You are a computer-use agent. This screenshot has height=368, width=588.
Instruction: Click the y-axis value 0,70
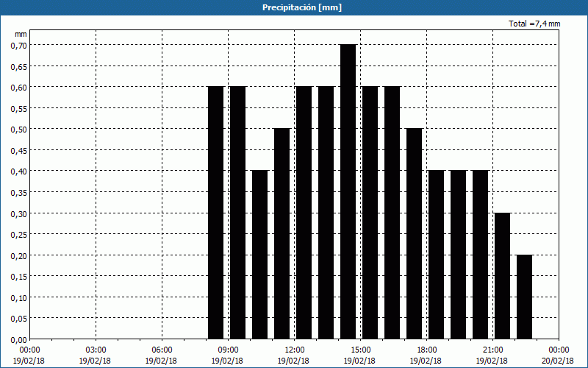coord(19,46)
